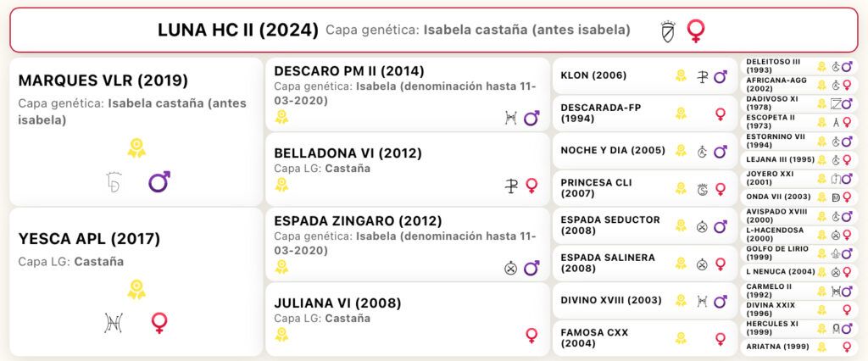The width and height of the screenshot is (868, 361).
Task: Select the LUNA HC II (2024) title
Action: pos(238,30)
